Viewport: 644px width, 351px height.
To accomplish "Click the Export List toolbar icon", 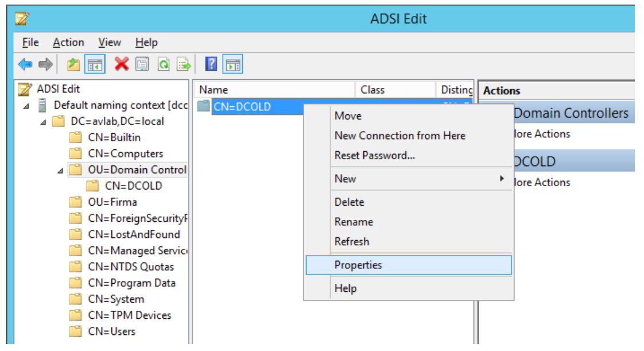I will pyautogui.click(x=184, y=64).
